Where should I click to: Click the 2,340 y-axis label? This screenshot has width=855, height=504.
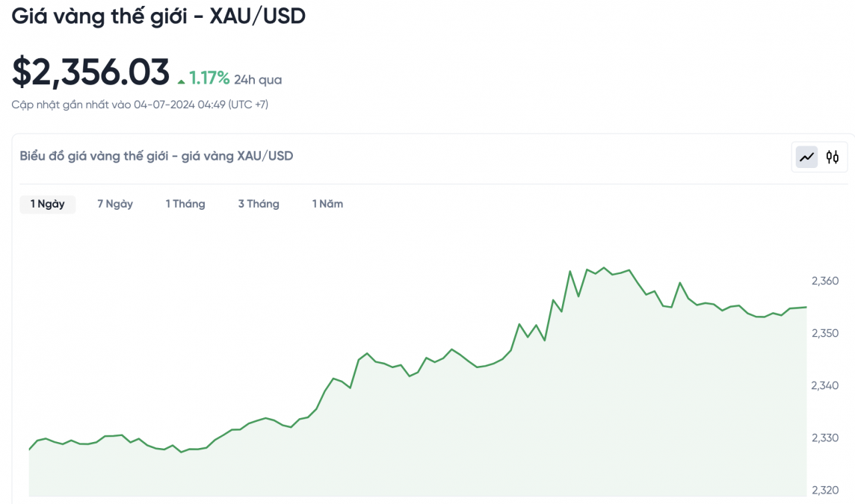click(x=825, y=385)
